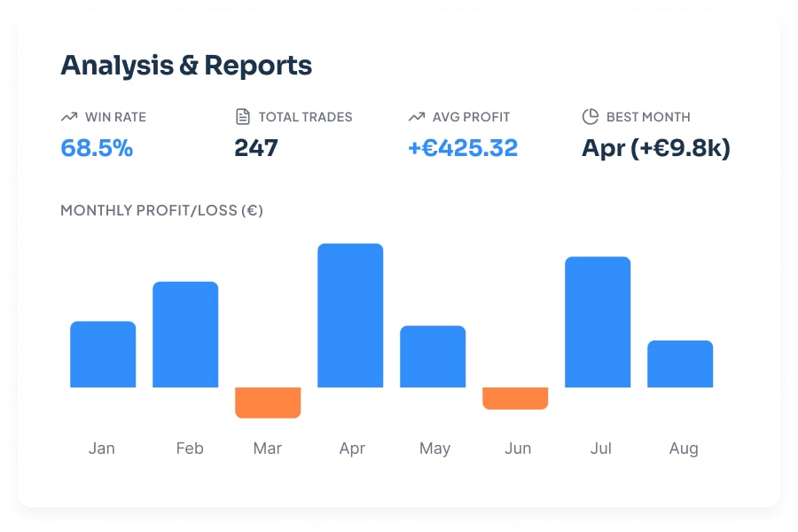Select the July profit bar
The width and height of the screenshot is (798, 532).
point(598,324)
